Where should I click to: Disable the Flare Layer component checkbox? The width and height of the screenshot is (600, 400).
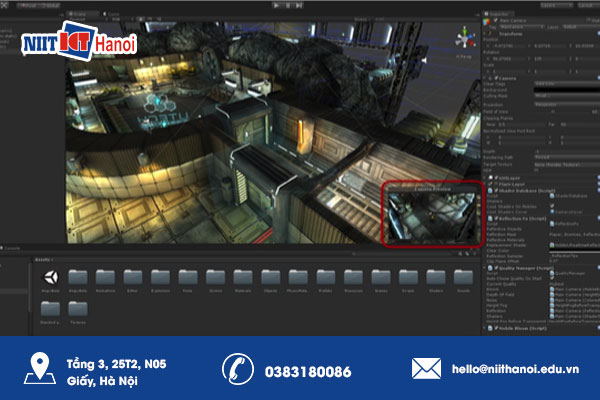pos(490,184)
